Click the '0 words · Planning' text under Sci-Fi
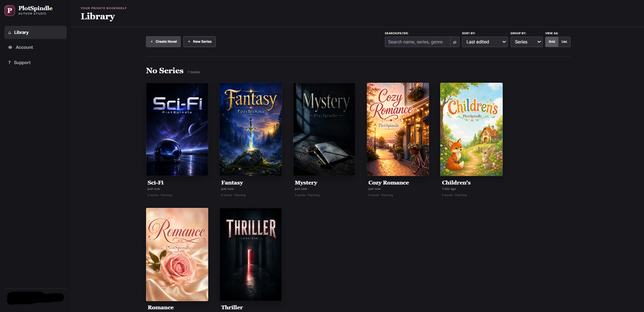The width and height of the screenshot is (644, 312). tap(160, 195)
